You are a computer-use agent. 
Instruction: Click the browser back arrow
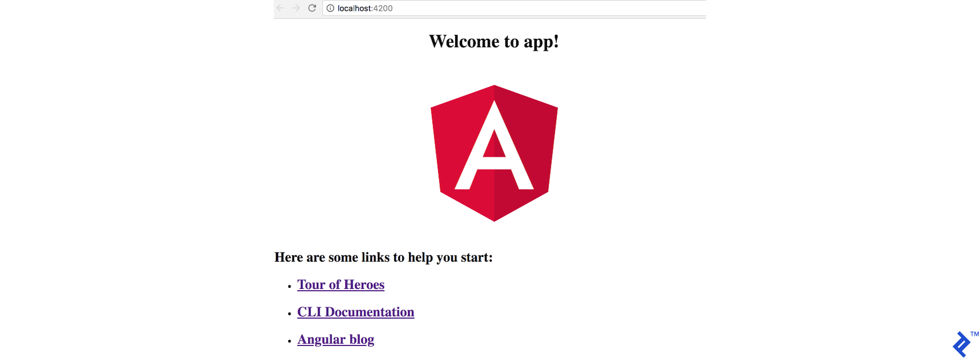[x=280, y=8]
